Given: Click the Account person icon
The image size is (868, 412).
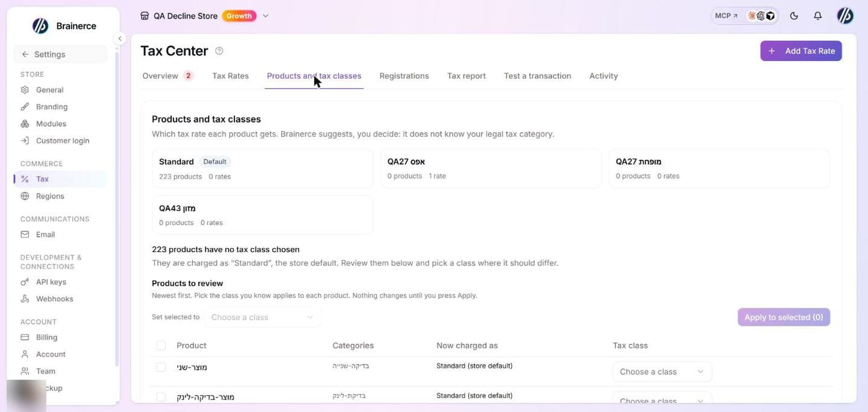Looking at the screenshot, I should pyautogui.click(x=25, y=354).
